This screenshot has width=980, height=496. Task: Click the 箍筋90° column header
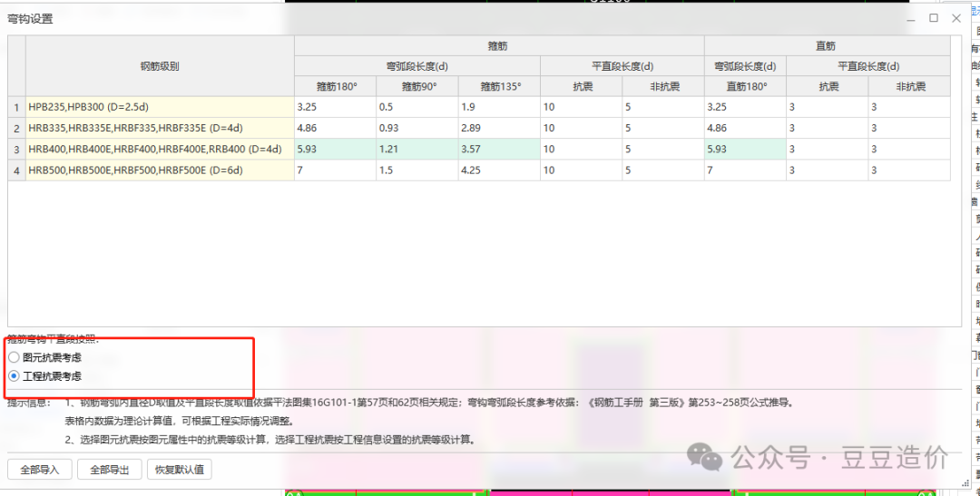[x=416, y=86]
